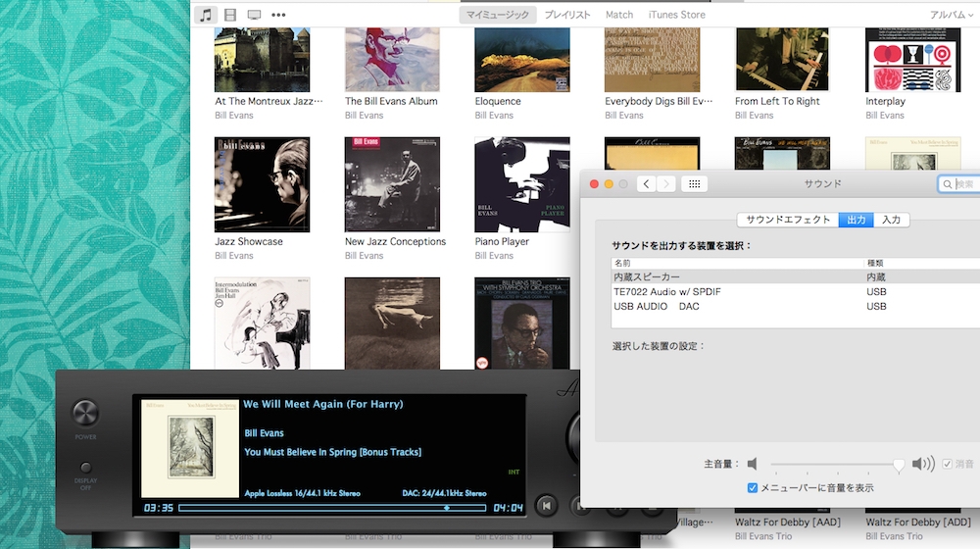Toggle the 消音 mute checkbox
Image resolution: width=980 pixels, height=549 pixels.
coord(948,464)
